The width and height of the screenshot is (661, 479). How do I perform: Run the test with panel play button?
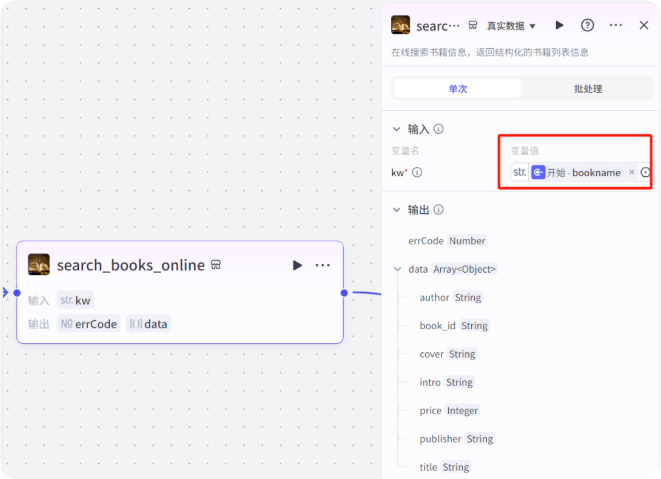tap(559, 25)
